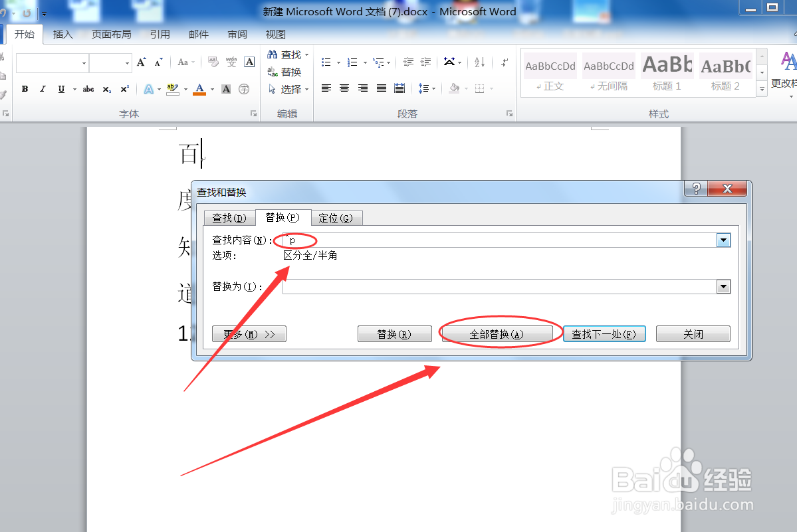Image resolution: width=797 pixels, height=532 pixels.
Task: Open the Mailings ribbon tab
Action: tap(199, 34)
